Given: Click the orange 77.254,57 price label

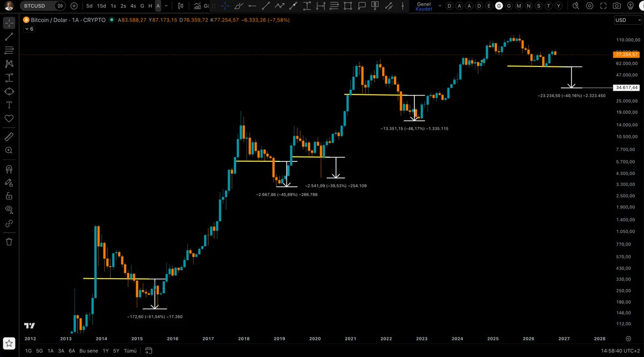Looking at the screenshot, I should pyautogui.click(x=626, y=55).
